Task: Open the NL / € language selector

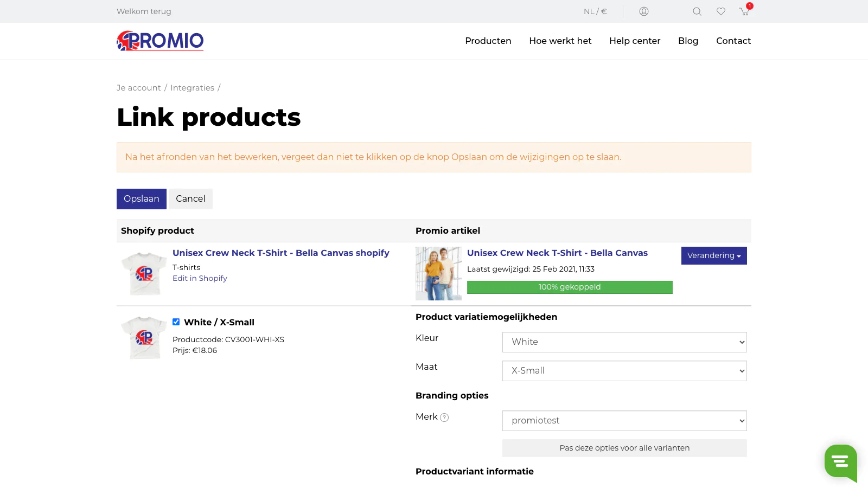Action: click(595, 11)
